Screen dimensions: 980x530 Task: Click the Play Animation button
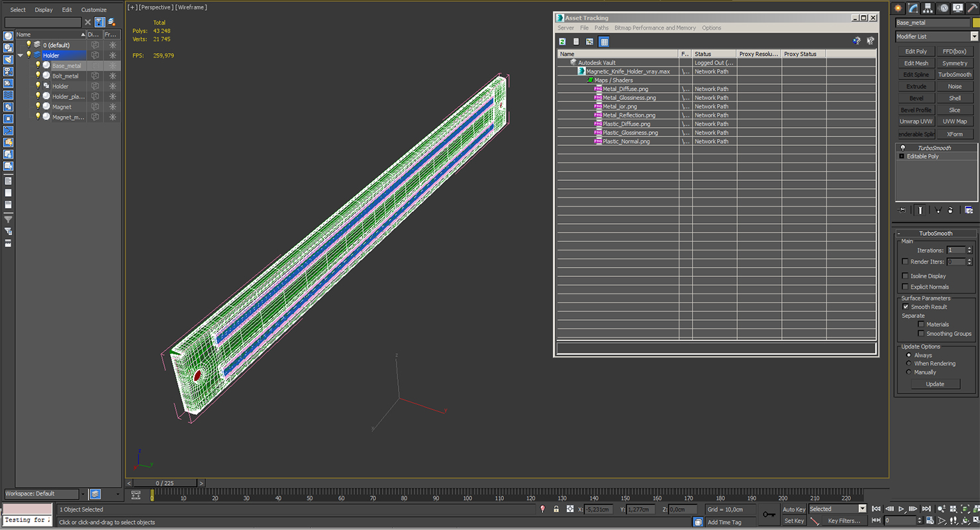pyautogui.click(x=901, y=509)
